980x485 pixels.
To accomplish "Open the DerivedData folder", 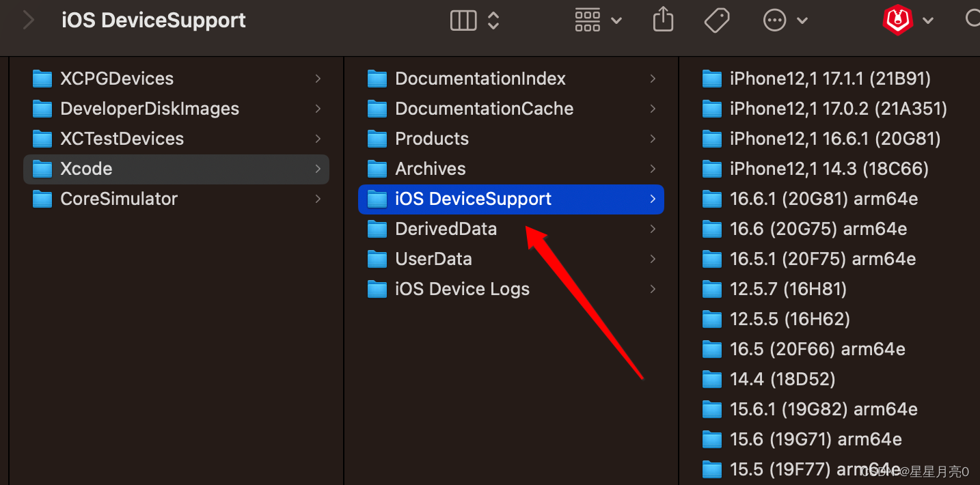I will tap(446, 229).
